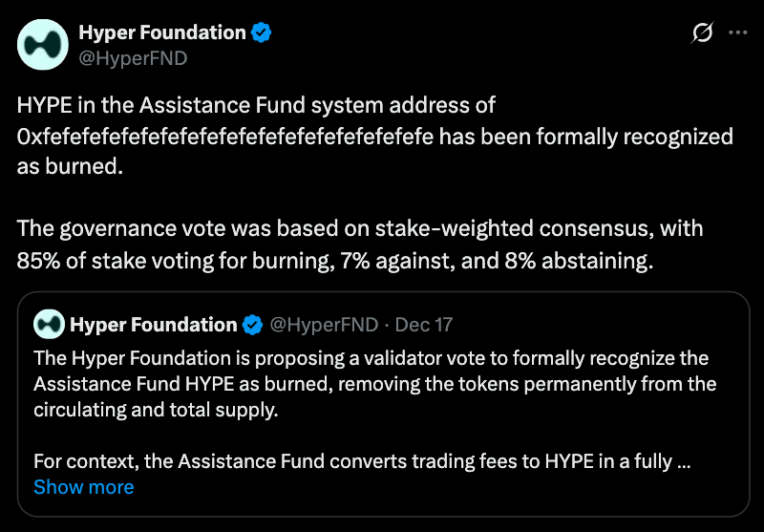764x532 pixels.
Task: Open the Dec 17 timestamp link
Action: tap(423, 325)
